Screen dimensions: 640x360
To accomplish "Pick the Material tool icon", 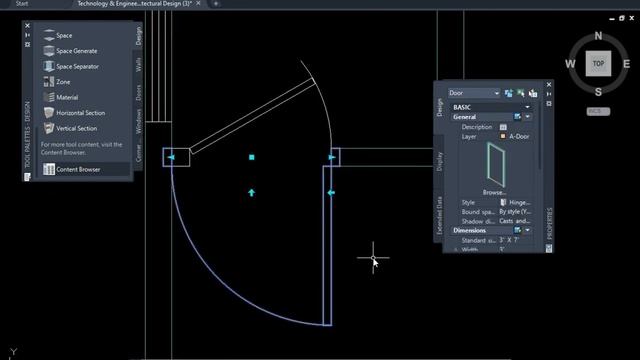I will [49, 97].
